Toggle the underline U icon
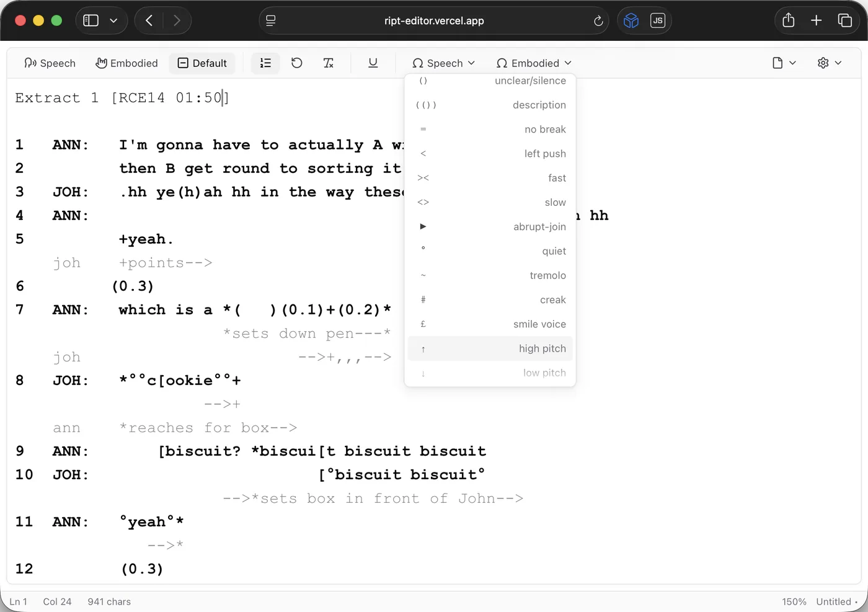 (373, 63)
